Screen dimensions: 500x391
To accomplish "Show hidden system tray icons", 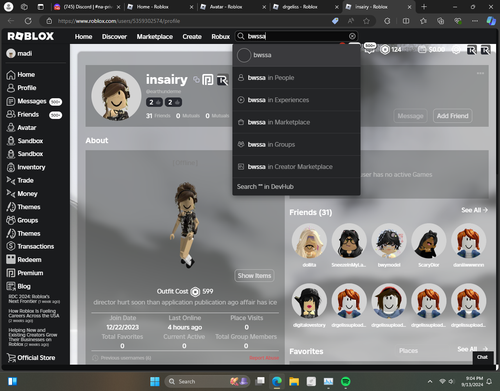I will pos(430,381).
